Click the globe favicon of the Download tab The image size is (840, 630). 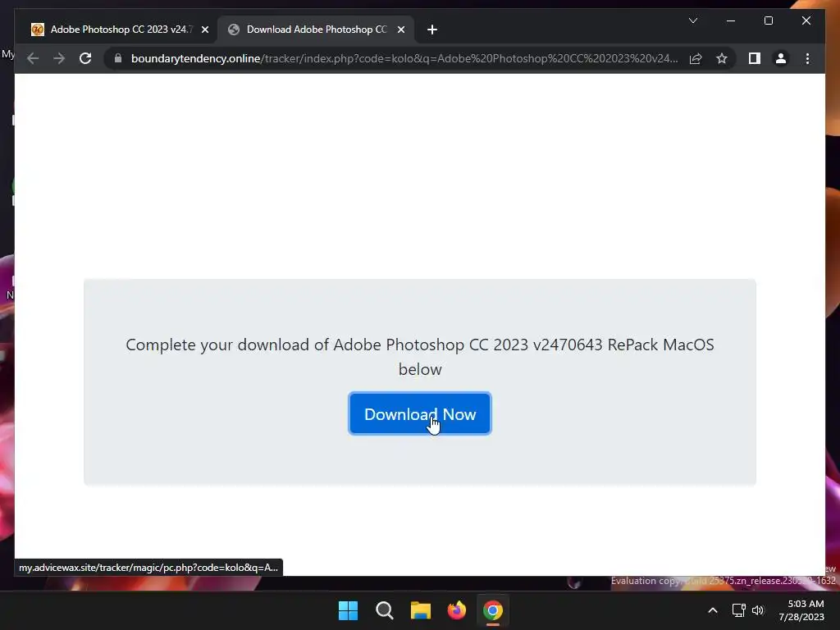coord(234,30)
